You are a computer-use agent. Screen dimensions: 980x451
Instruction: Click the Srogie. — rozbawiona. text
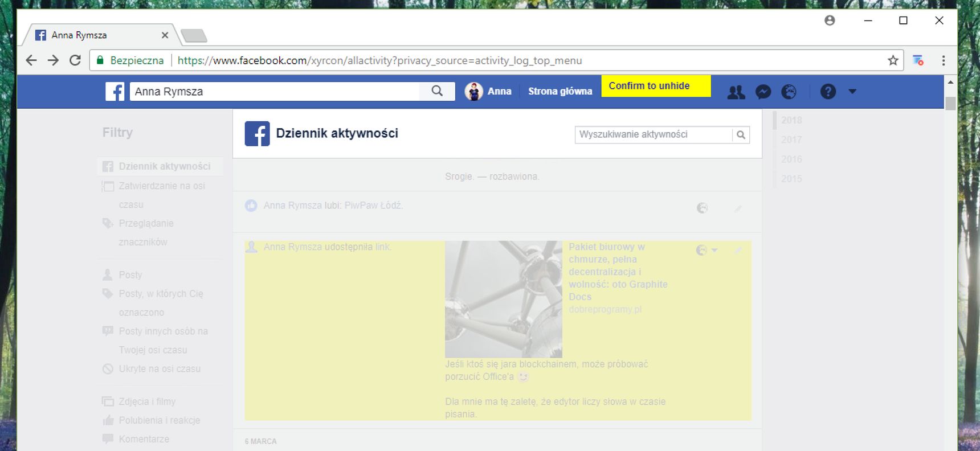(x=492, y=177)
